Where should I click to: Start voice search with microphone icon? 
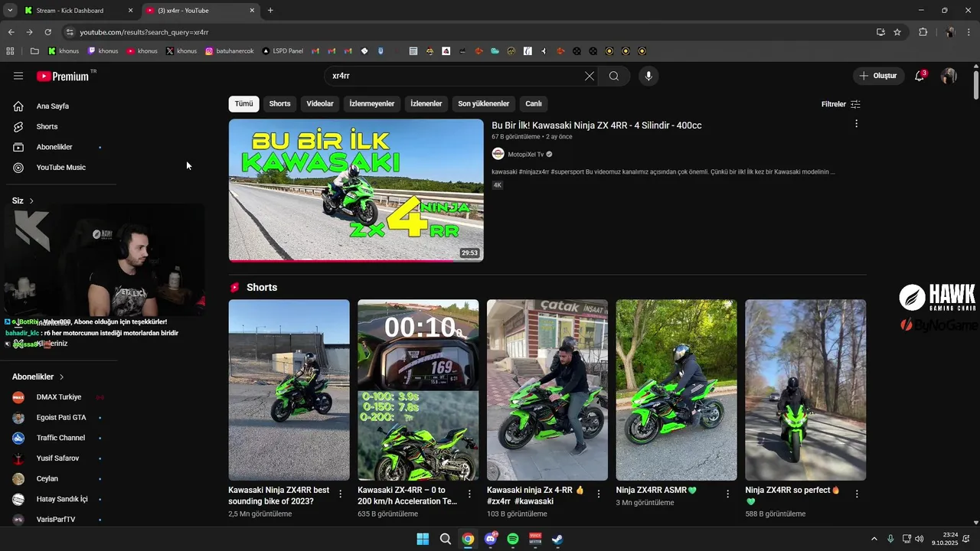click(x=648, y=76)
